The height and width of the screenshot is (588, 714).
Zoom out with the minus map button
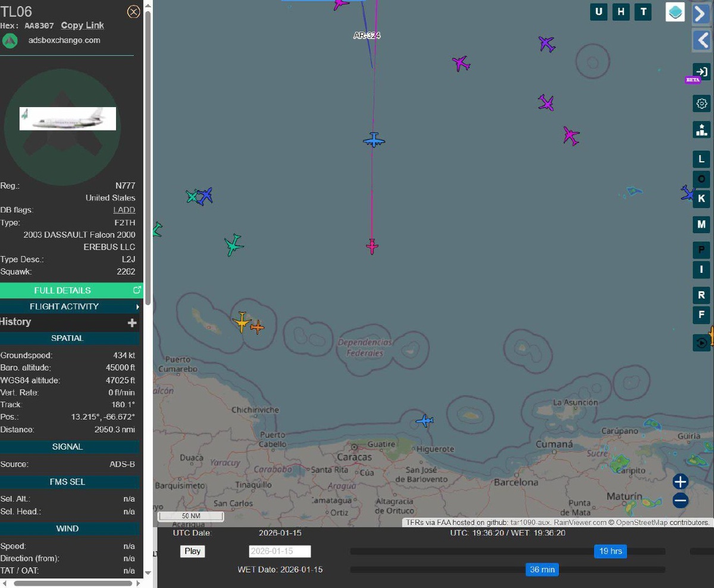click(681, 501)
